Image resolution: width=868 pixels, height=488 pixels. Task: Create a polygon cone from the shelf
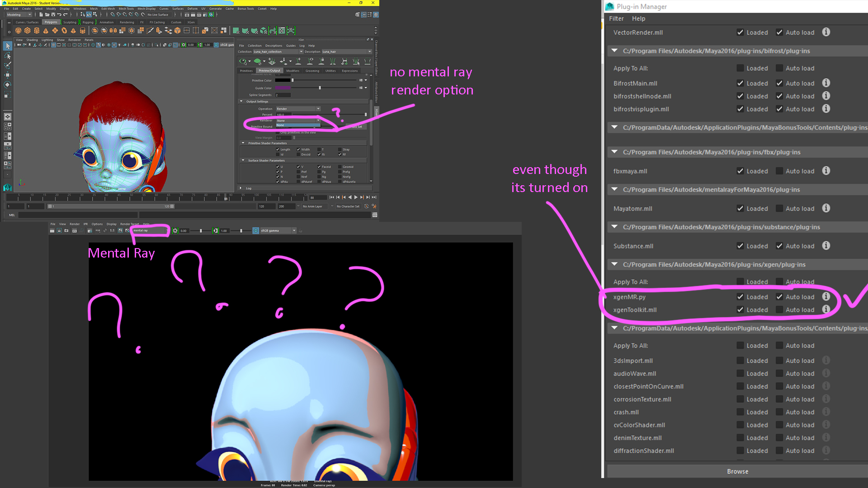coord(46,31)
